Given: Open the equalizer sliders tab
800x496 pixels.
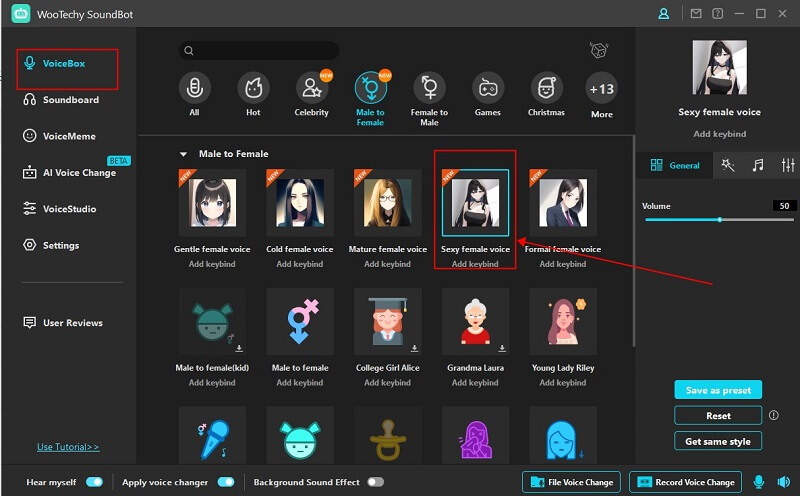Looking at the screenshot, I should [788, 165].
